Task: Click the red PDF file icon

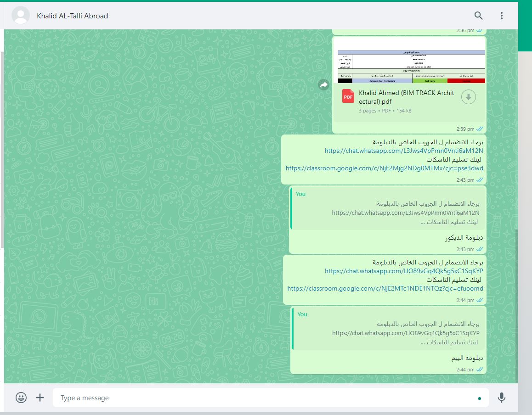Action: coord(348,96)
